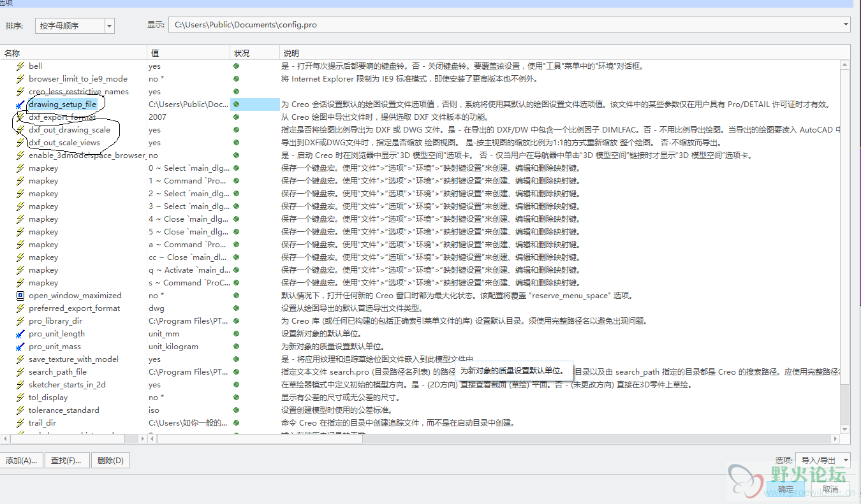The image size is (861, 504).
Task: Click the green status dot for tolerance_standard
Action: (x=236, y=410)
